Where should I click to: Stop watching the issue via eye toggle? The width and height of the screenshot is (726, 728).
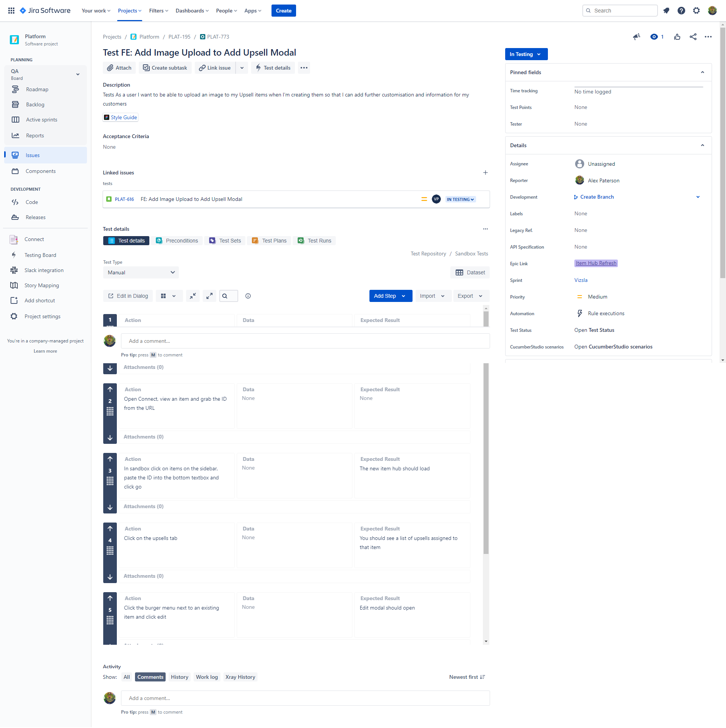click(654, 37)
